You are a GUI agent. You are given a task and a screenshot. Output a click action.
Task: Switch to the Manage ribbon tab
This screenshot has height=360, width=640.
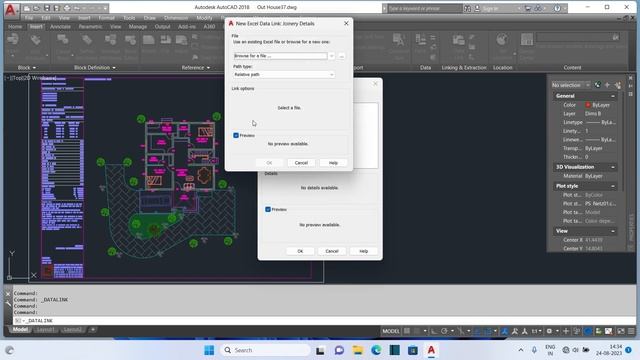click(138, 27)
